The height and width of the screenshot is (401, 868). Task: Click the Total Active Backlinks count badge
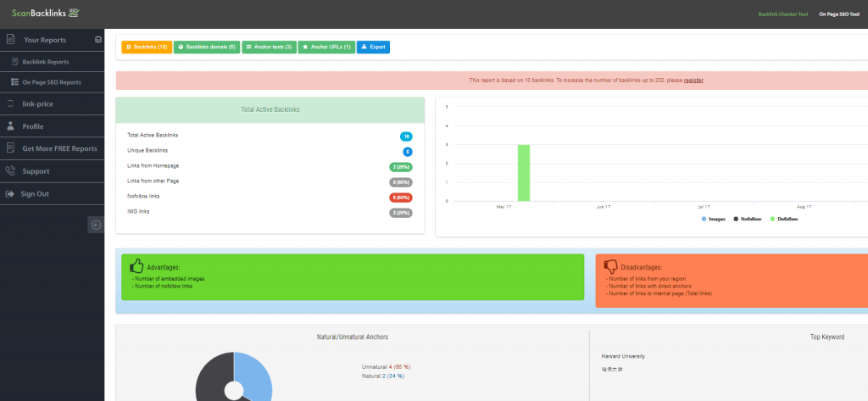(x=406, y=136)
